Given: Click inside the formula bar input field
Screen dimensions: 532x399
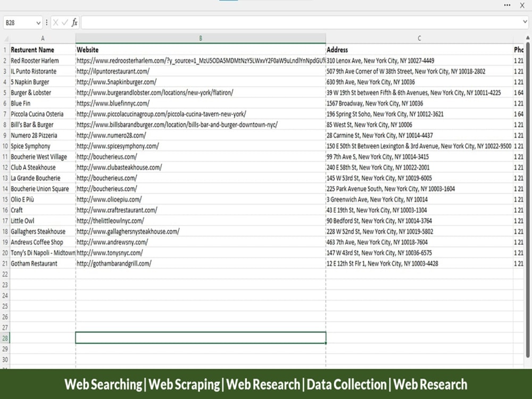Looking at the screenshot, I should (266, 22).
